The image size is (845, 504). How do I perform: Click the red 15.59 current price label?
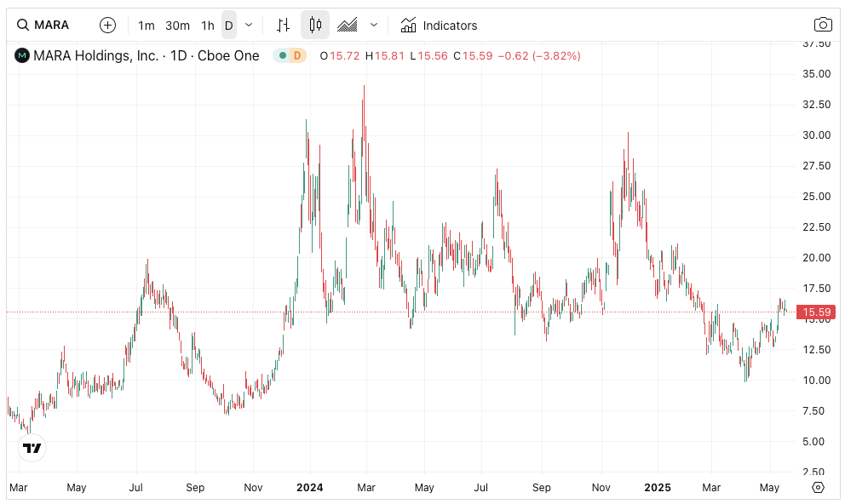(816, 312)
